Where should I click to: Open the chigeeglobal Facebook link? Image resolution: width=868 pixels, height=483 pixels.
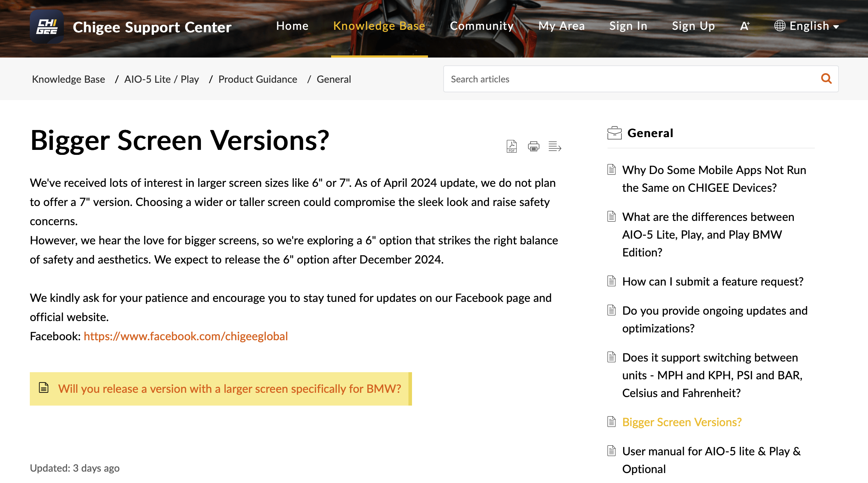tap(186, 336)
